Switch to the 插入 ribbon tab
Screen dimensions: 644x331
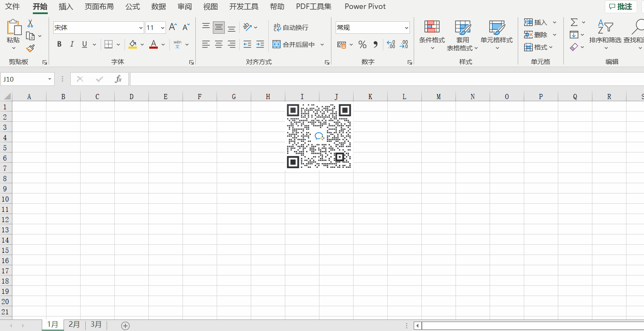tap(66, 6)
